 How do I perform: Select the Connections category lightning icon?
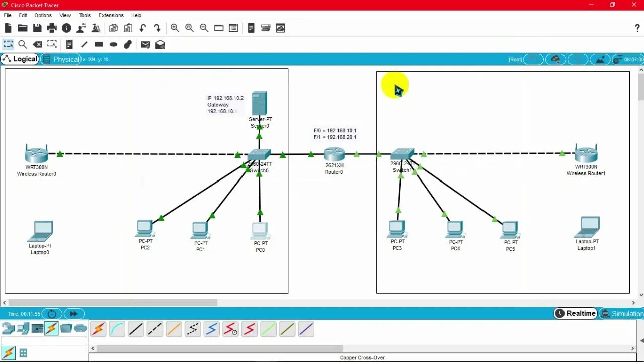[51, 329]
